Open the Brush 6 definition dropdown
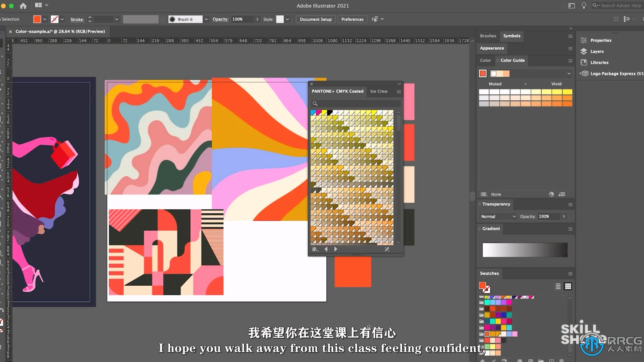Image resolution: width=644 pixels, height=362 pixels. (x=206, y=19)
